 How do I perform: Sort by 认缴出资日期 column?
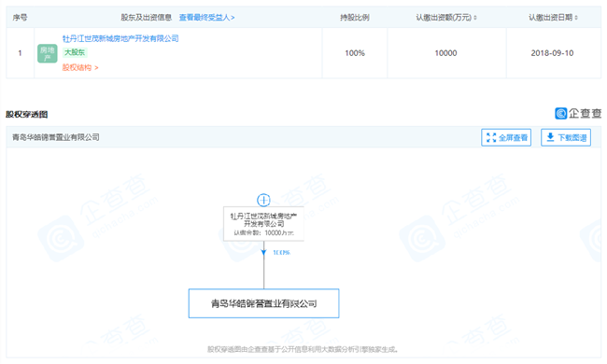(x=553, y=18)
